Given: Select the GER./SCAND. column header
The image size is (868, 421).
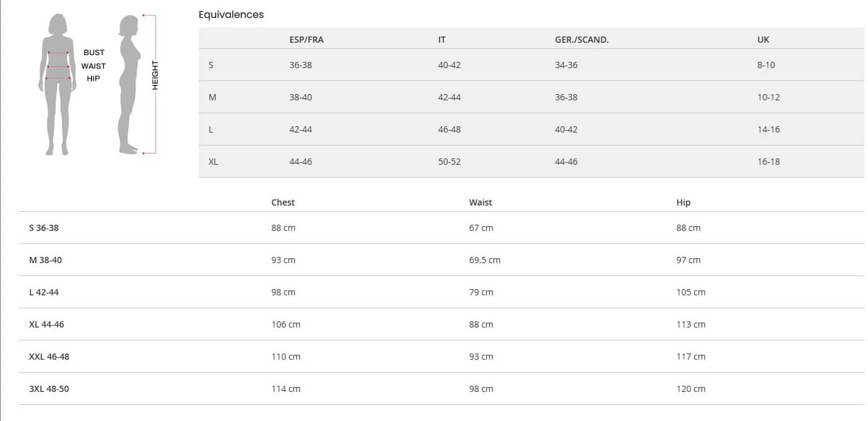Looking at the screenshot, I should 581,40.
